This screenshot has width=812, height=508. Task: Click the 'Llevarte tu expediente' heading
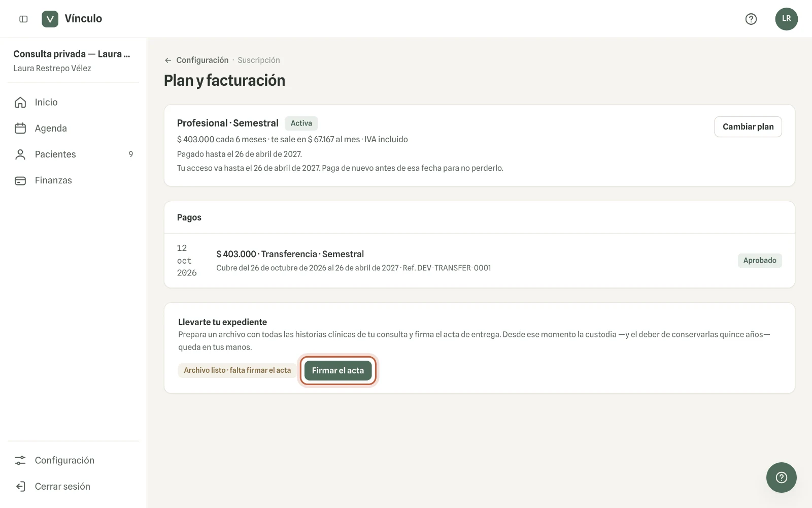pyautogui.click(x=223, y=322)
